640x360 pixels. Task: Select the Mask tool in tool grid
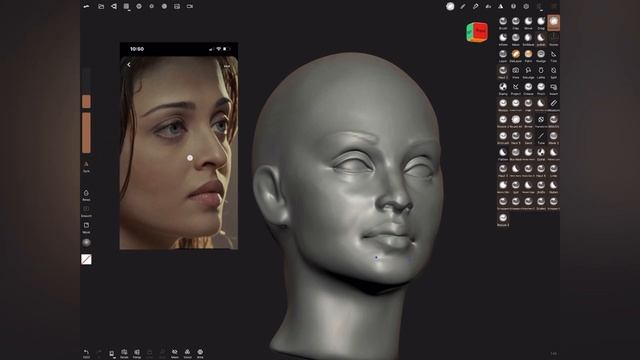[x=516, y=39]
